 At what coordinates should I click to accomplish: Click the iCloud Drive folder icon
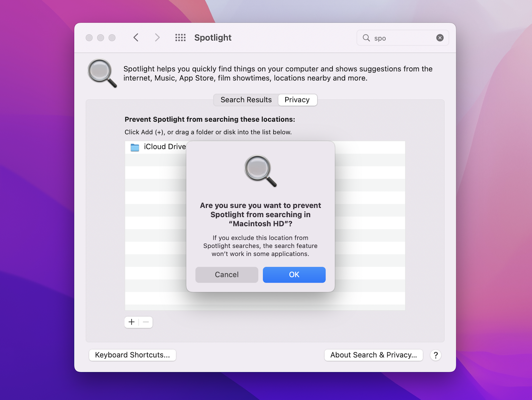coord(135,147)
